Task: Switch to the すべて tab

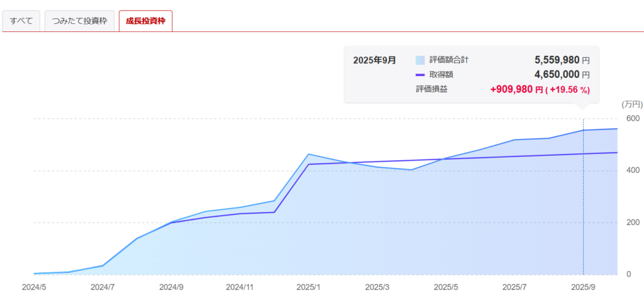Action: [x=21, y=21]
